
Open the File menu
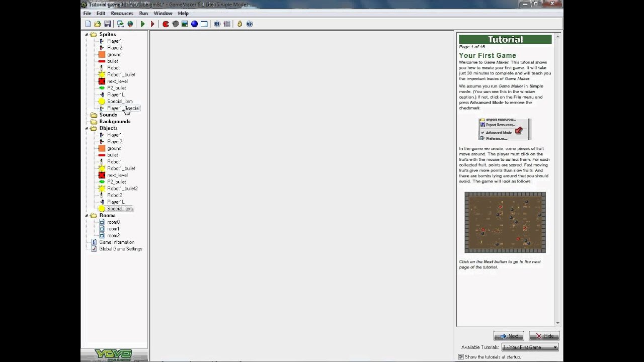click(x=87, y=14)
